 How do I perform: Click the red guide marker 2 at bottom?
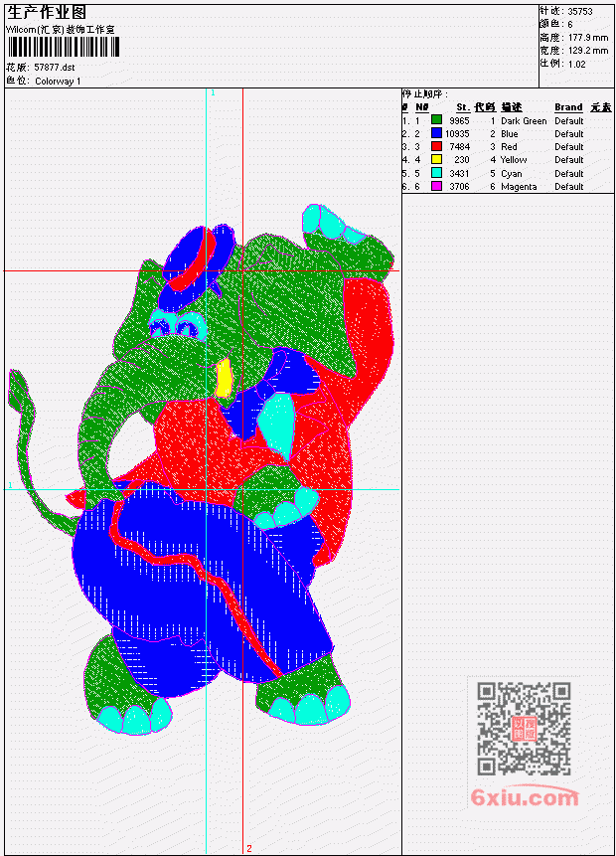click(x=249, y=849)
